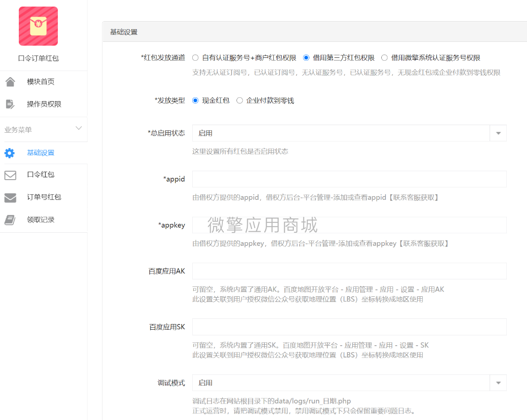Open the 总启用状态 dropdown

(x=349, y=133)
